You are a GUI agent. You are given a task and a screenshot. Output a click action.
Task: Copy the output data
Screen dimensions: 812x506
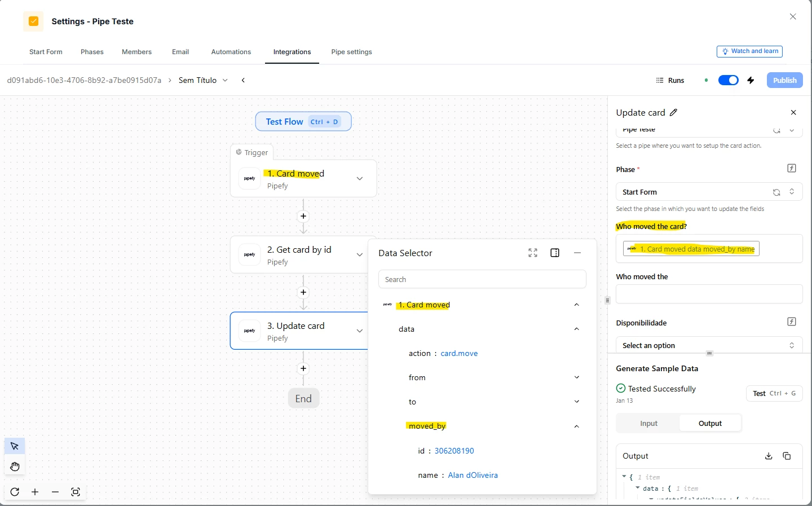(787, 456)
